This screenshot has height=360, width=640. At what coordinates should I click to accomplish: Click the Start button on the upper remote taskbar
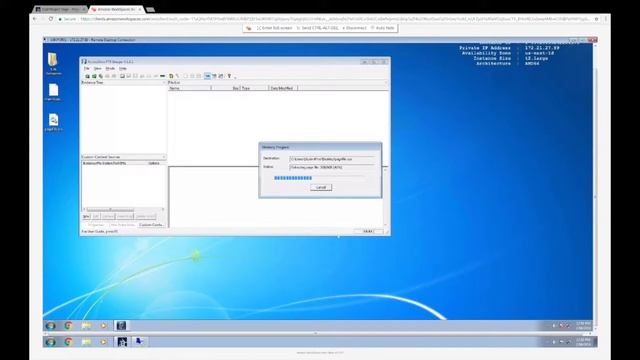(51, 326)
